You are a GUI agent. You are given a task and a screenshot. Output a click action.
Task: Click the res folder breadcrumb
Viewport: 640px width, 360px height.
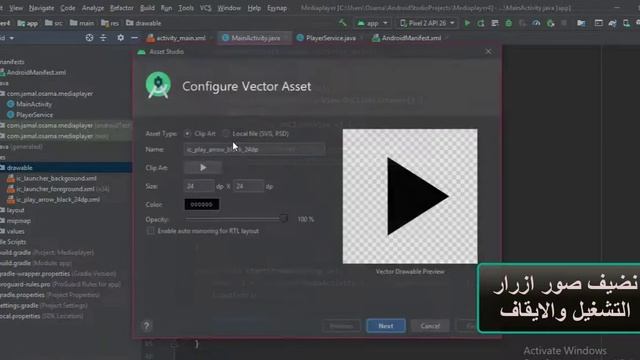110,23
